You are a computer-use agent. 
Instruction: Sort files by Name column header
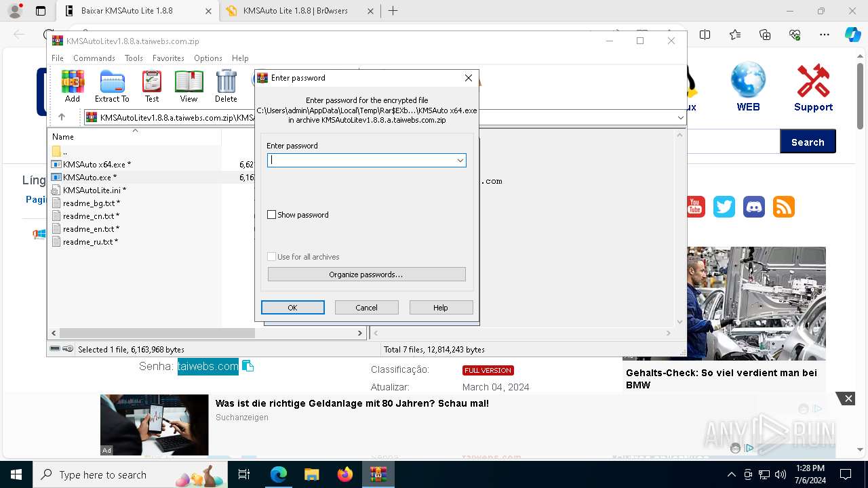134,136
